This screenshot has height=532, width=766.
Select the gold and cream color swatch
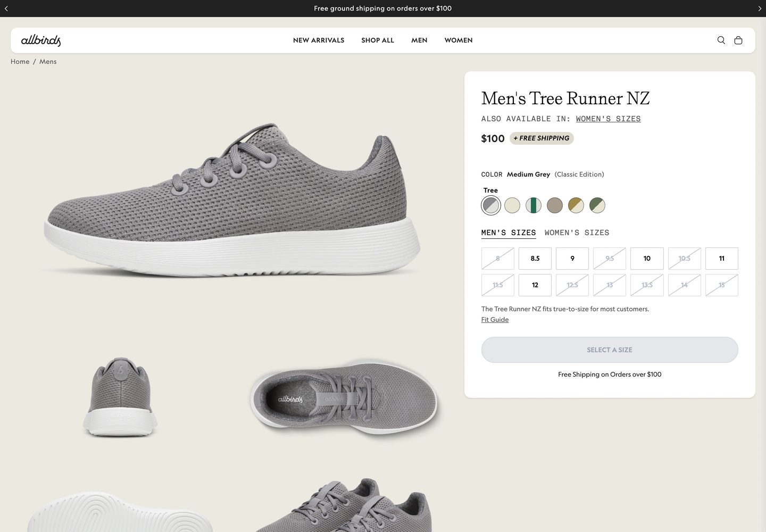click(x=576, y=205)
